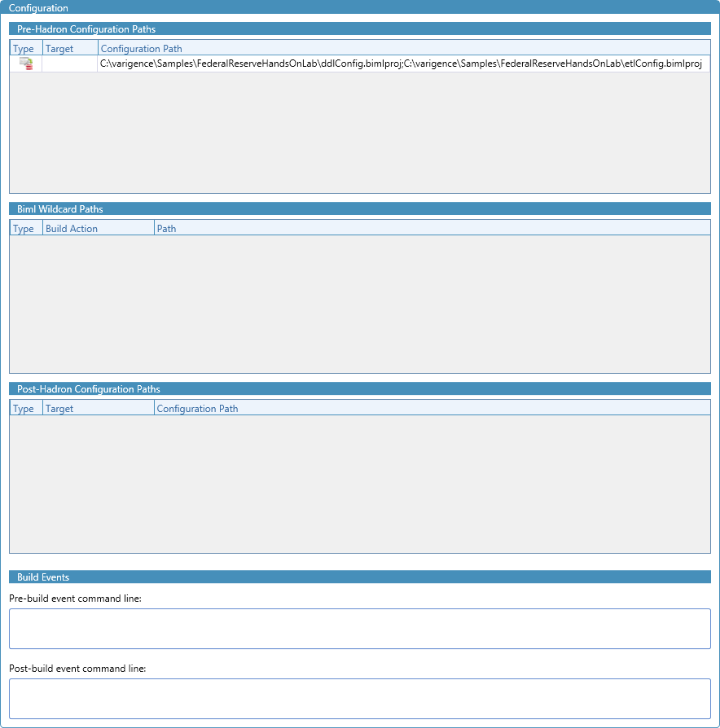Click the Post-build event command line label

[77, 669]
